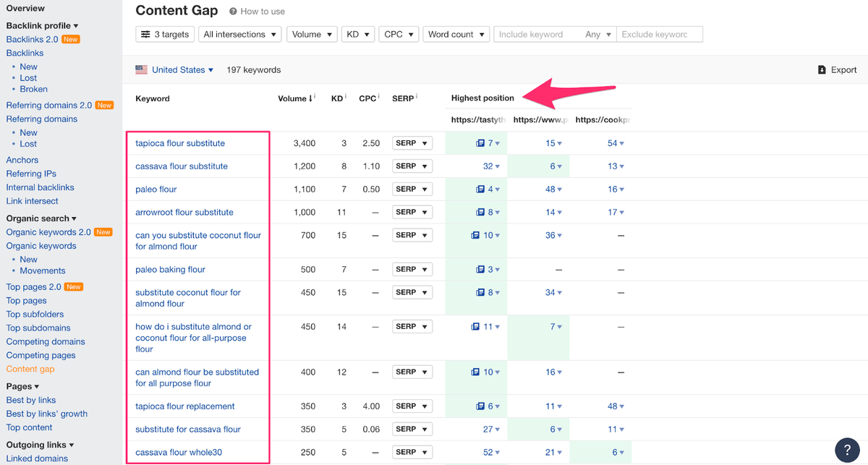Click the info icon beside SERP header
868x465 pixels.
417,97
